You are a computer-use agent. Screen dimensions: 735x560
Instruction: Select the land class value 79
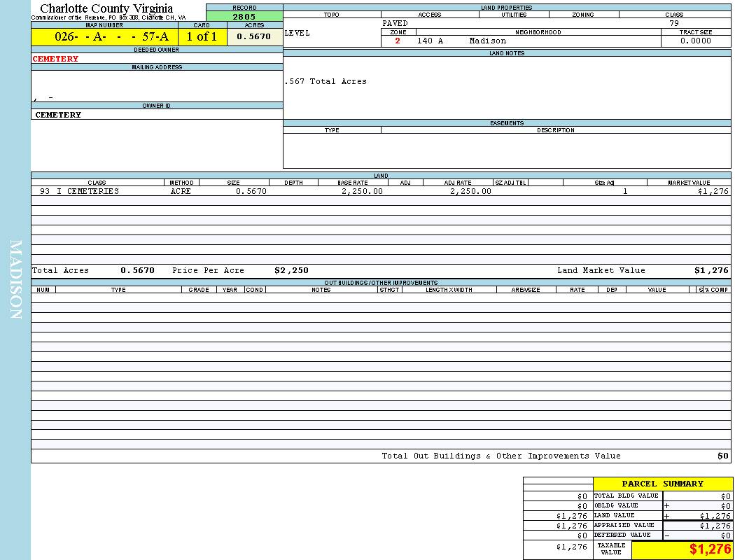(674, 23)
